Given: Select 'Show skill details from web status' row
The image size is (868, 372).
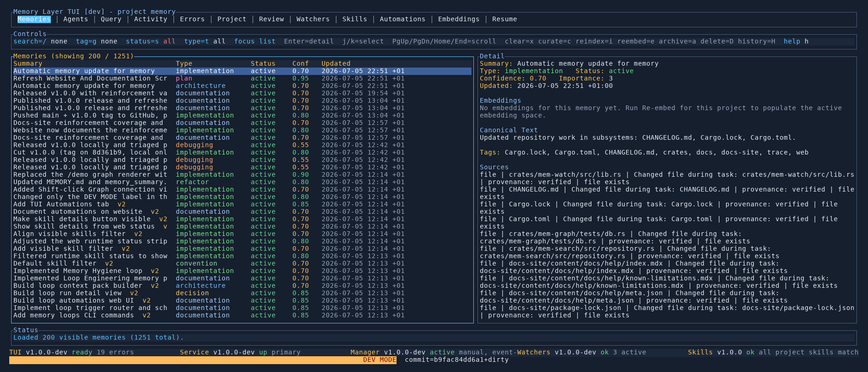Looking at the screenshot, I should pos(242,226).
